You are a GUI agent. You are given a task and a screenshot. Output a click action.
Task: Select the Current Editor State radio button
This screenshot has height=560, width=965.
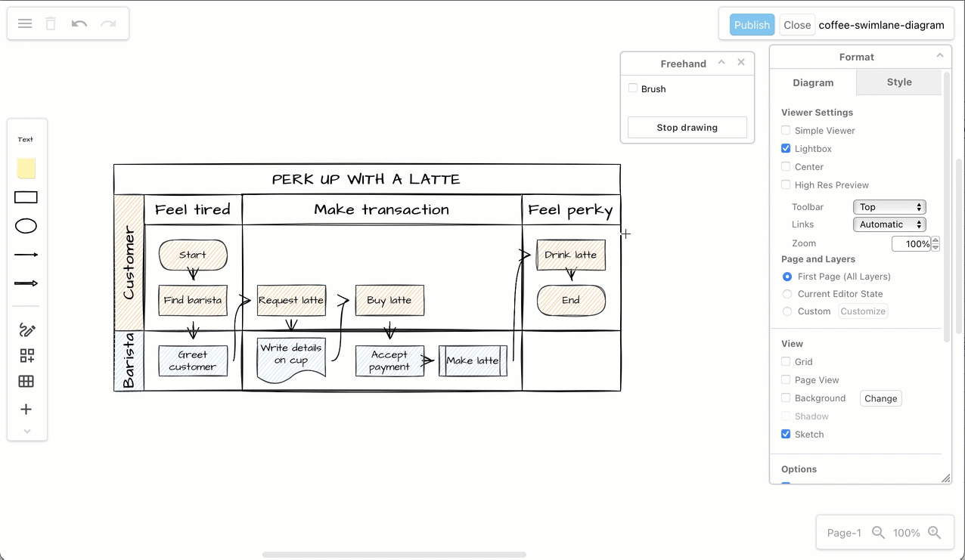pos(787,294)
